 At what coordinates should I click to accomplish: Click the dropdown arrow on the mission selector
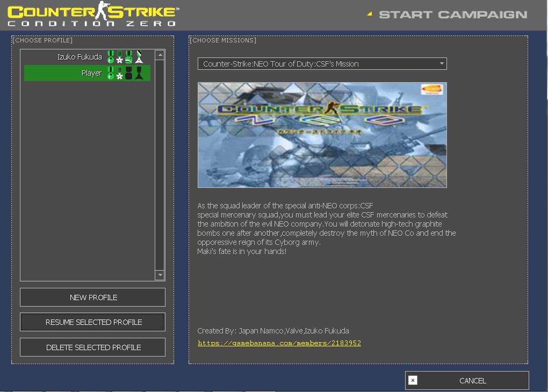[x=441, y=63]
